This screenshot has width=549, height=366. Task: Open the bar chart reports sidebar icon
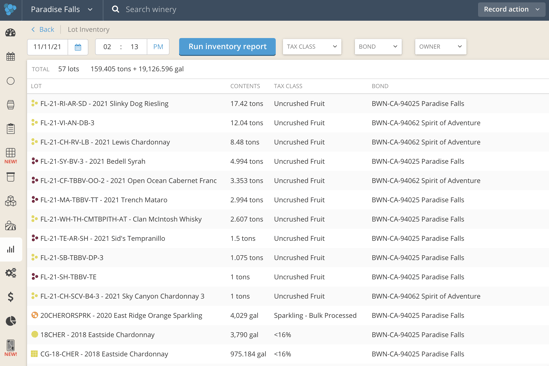click(11, 249)
